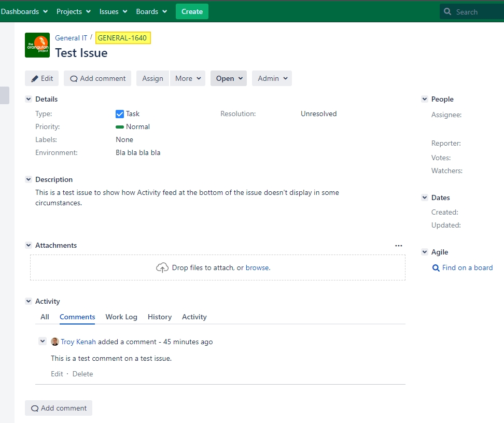The height and width of the screenshot is (423, 504).
Task: Open the Issues menu
Action: pos(113,11)
